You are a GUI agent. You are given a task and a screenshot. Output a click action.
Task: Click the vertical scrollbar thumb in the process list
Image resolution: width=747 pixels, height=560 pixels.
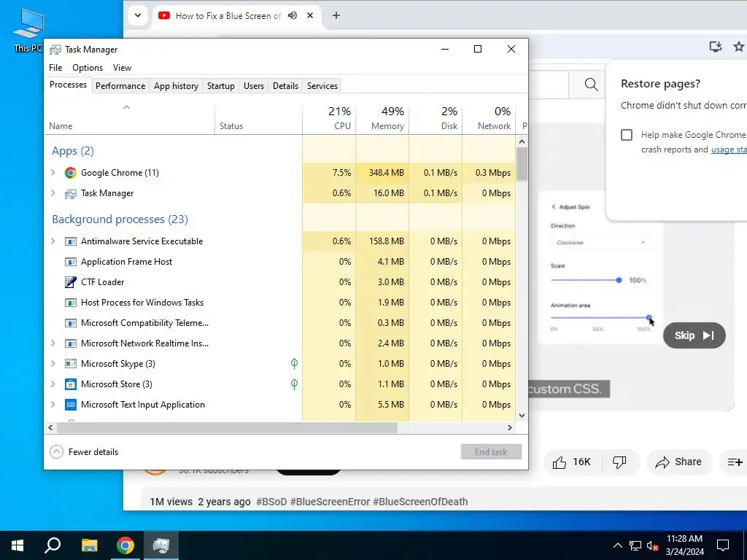[522, 164]
